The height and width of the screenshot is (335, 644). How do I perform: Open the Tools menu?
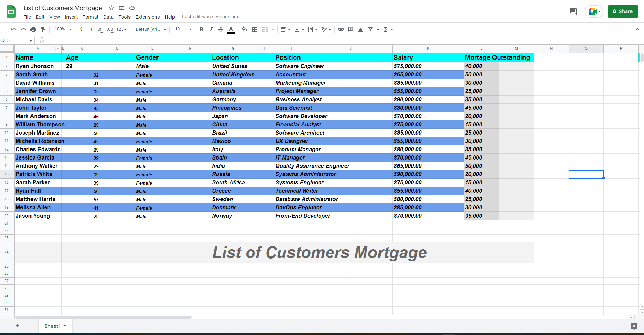point(125,17)
